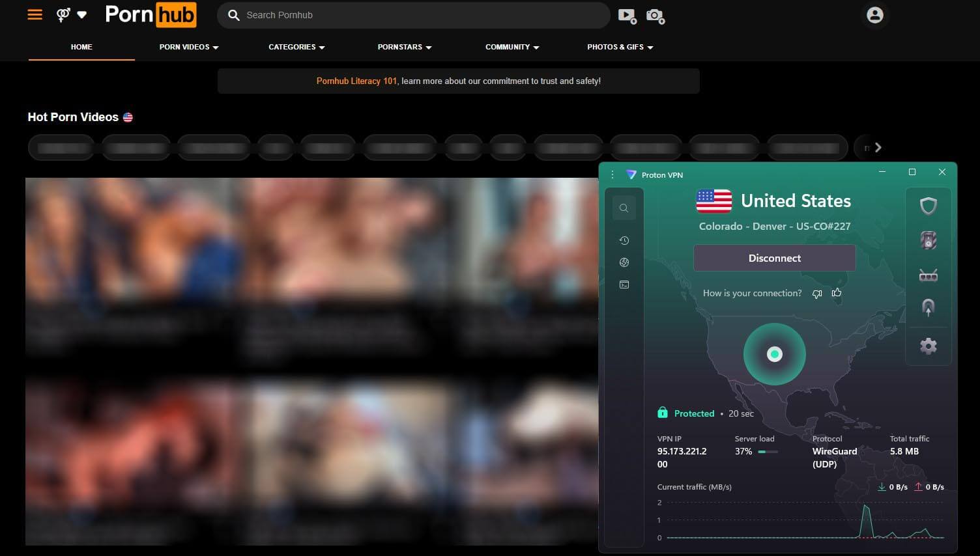The width and height of the screenshot is (980, 556).
Task: Click the United States flag in Proton VPN
Action: (x=713, y=201)
